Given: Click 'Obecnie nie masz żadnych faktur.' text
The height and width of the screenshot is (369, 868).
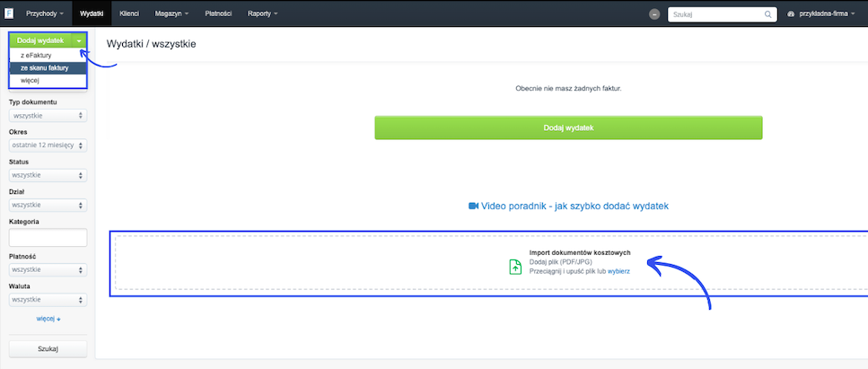Looking at the screenshot, I should (568, 88).
